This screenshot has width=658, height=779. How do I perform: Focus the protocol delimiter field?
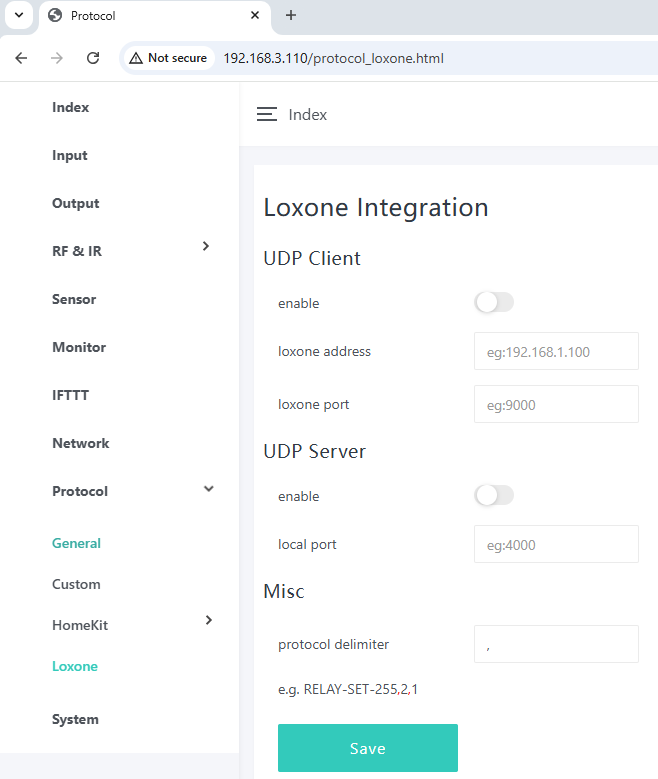pyautogui.click(x=555, y=644)
